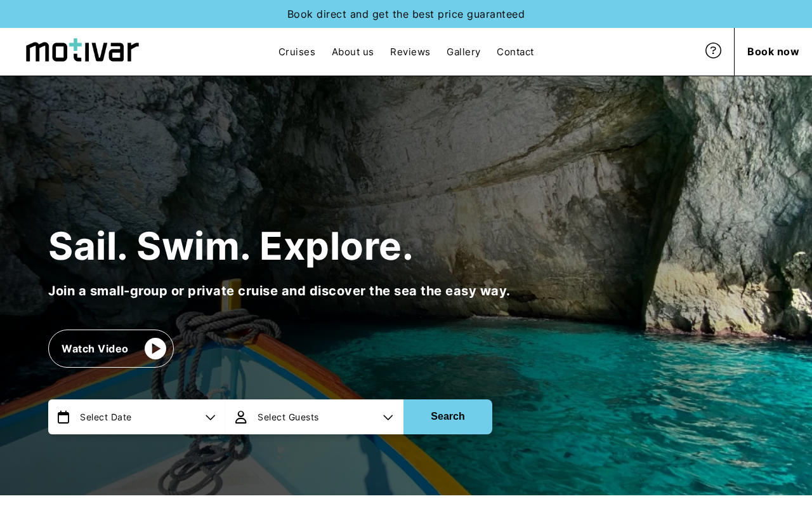The width and height of the screenshot is (812, 508).
Task: Click the Sail. Swim. Explore. heading
Action: [231, 246]
